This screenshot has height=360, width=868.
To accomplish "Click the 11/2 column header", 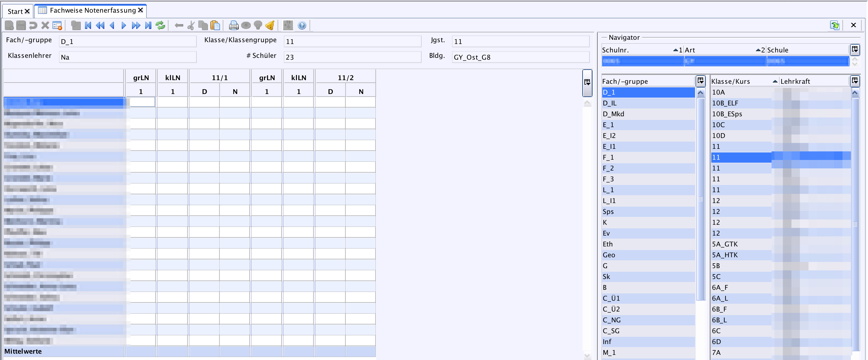I will (346, 77).
